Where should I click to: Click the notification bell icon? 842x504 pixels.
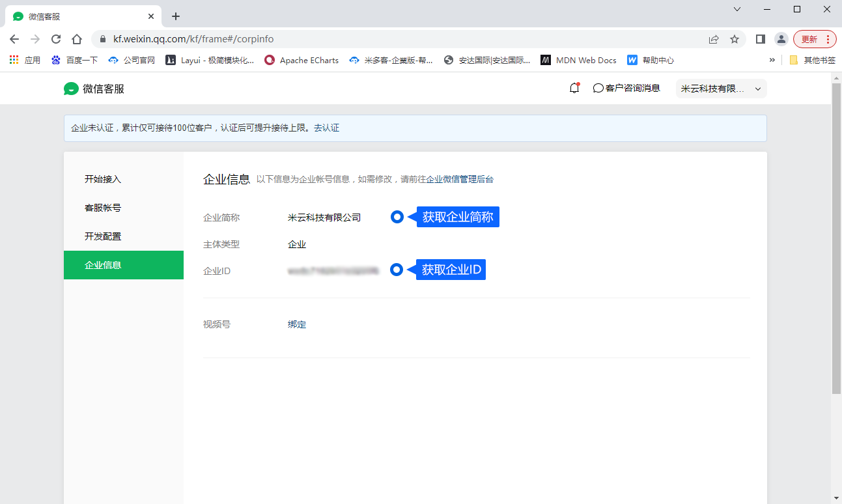574,88
